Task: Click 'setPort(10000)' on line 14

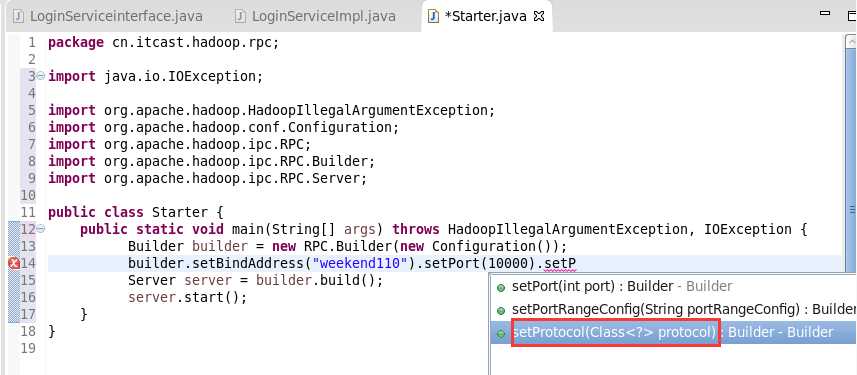Action: (x=480, y=263)
